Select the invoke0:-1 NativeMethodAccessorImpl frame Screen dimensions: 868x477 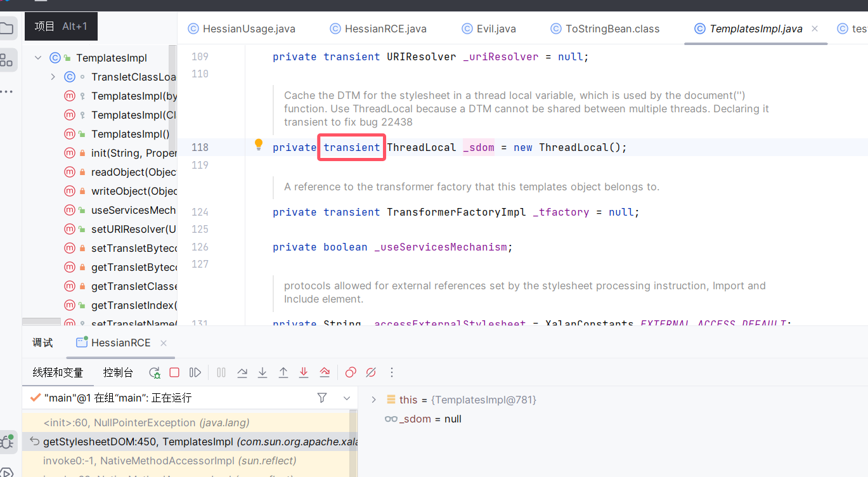click(x=185, y=461)
